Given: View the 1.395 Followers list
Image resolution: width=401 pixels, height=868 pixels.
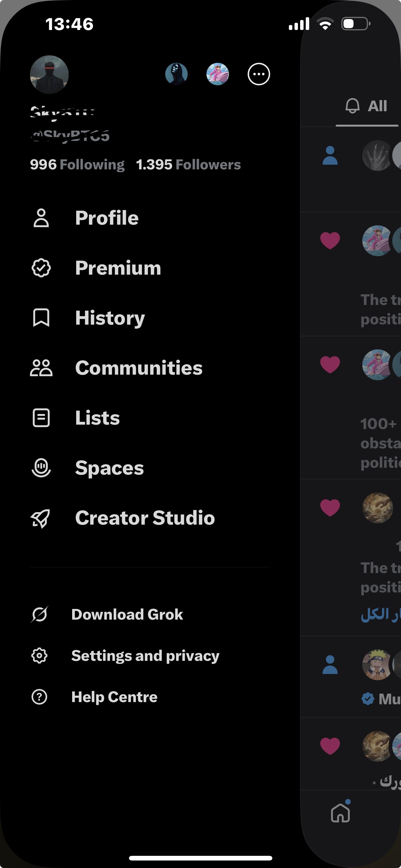Looking at the screenshot, I should click(188, 164).
